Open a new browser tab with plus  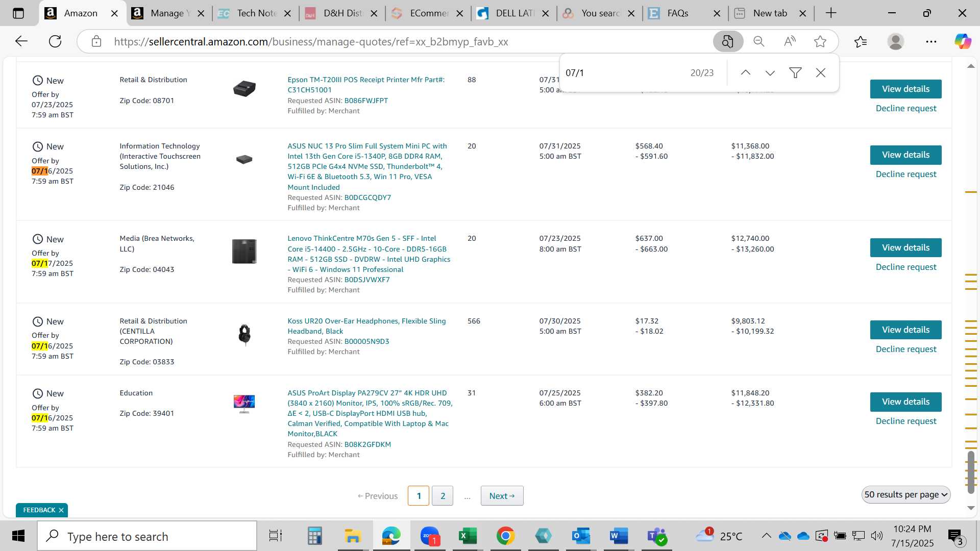click(831, 13)
